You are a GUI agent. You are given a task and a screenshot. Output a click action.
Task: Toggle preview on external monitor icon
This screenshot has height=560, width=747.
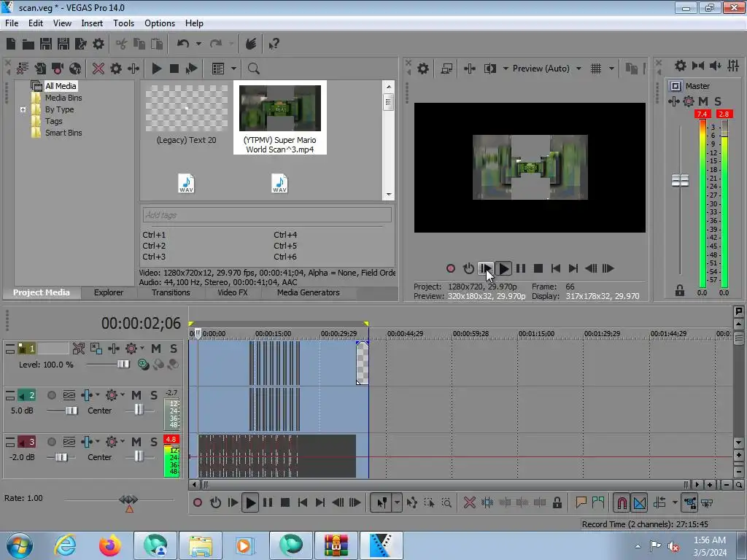447,69
